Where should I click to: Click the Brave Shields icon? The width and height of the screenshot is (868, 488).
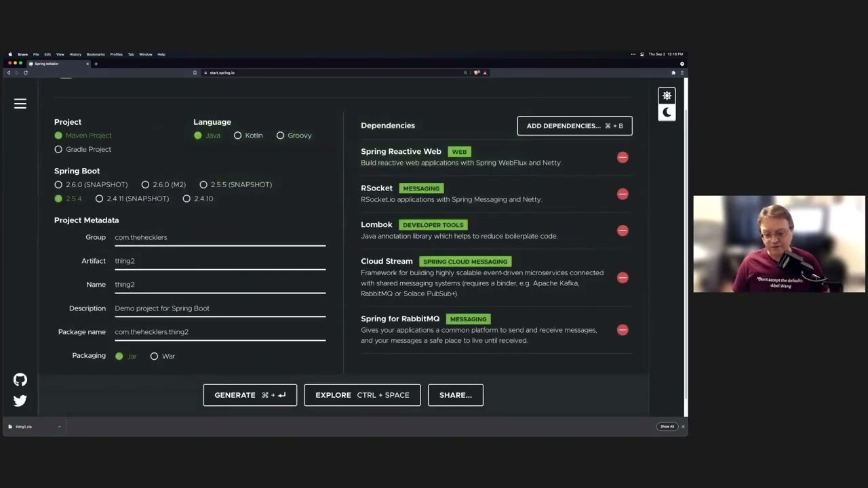[477, 73]
